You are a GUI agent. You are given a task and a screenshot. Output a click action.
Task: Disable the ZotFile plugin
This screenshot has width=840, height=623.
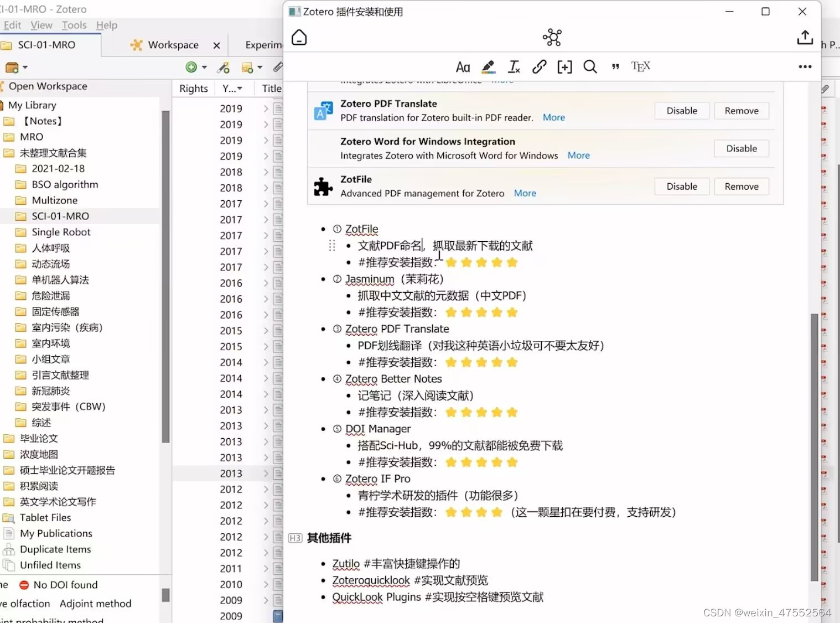pyautogui.click(x=682, y=186)
